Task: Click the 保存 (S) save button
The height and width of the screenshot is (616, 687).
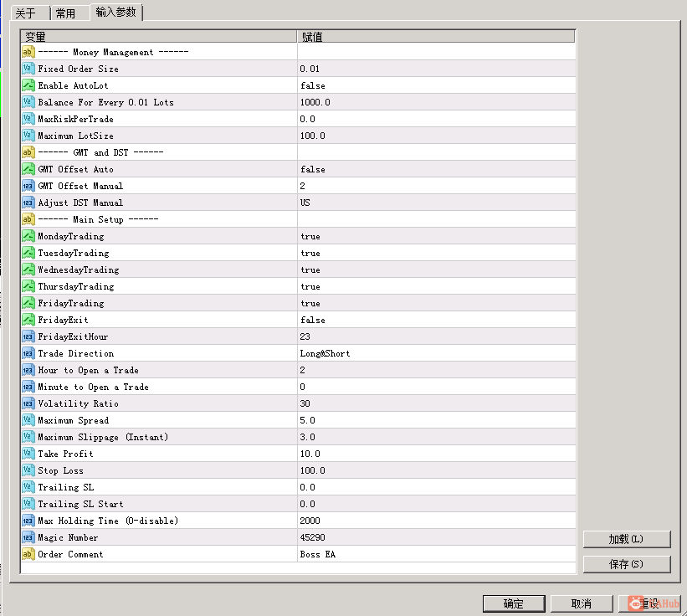Action: [x=627, y=564]
